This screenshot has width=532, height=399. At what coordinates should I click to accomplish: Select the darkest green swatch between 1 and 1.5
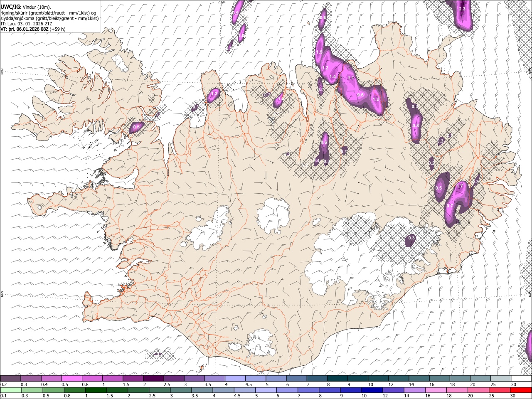[96, 390]
